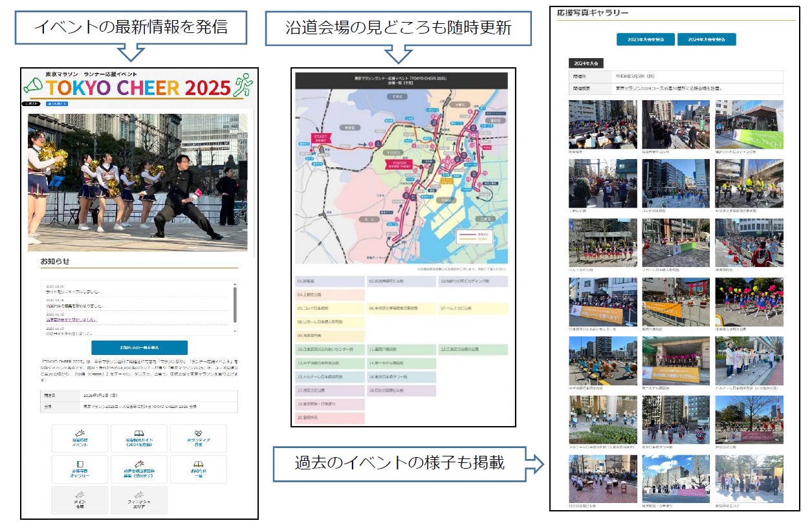Select venue 14.第一ホテル両国前
This screenshot has width=812, height=525.
[x=401, y=363]
